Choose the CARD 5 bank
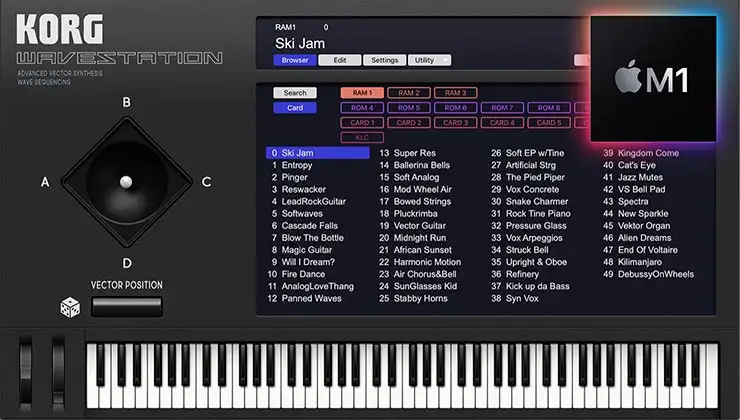Screen dimensions: 740x420 click(549, 123)
